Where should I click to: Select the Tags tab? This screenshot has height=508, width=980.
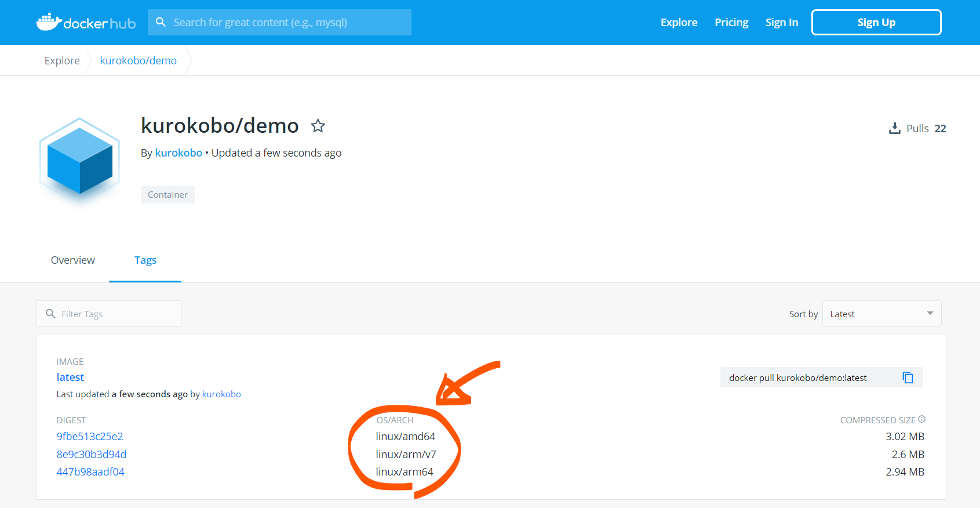click(145, 260)
